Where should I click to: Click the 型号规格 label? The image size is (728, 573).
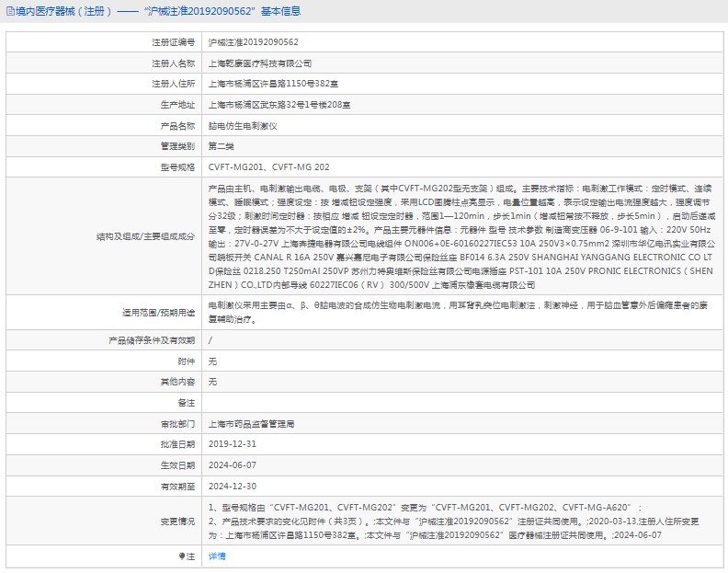pyautogui.click(x=177, y=167)
